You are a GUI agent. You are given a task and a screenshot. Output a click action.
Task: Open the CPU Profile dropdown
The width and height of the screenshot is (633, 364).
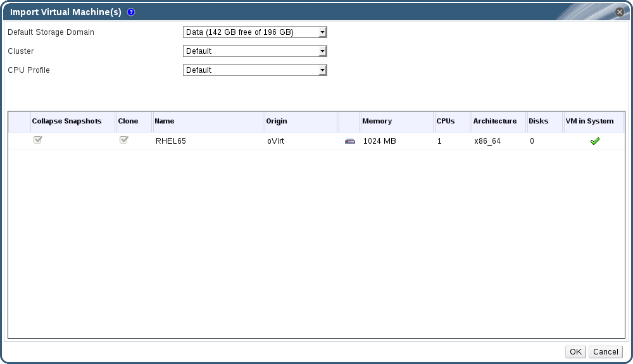point(254,70)
